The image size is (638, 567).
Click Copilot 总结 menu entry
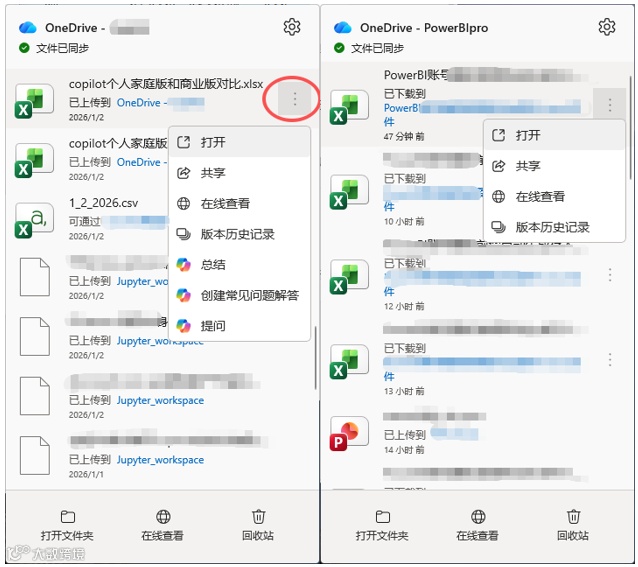pyautogui.click(x=240, y=265)
